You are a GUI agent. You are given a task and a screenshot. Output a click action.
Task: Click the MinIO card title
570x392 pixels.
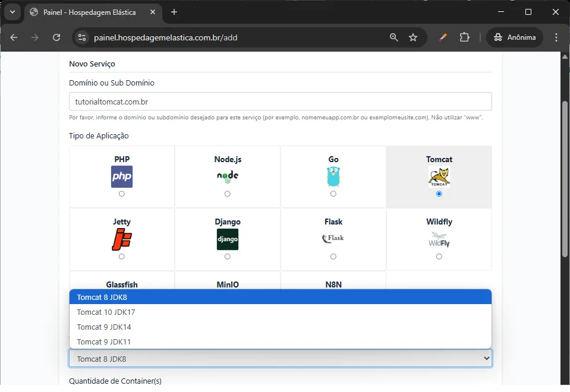click(228, 284)
